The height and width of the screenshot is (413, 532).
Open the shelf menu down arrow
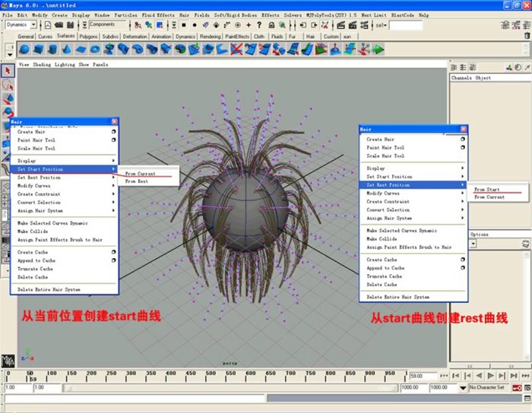click(10, 55)
